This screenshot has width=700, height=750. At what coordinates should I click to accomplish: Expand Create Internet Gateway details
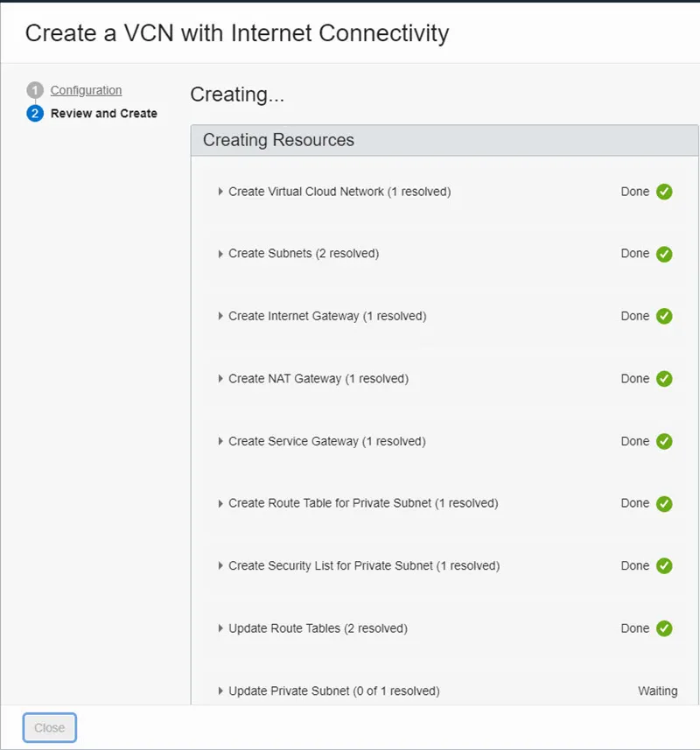[221, 316]
